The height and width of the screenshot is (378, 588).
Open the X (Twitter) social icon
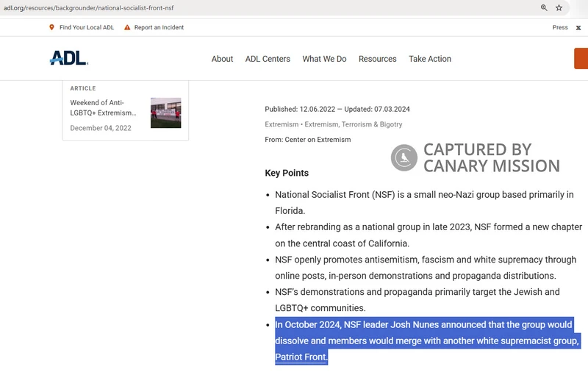578,27
